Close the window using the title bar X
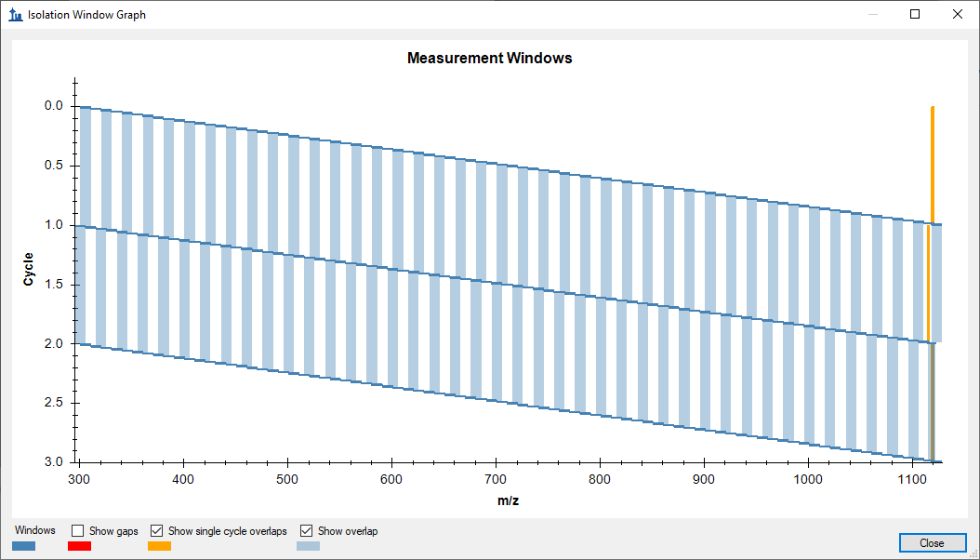 (958, 15)
